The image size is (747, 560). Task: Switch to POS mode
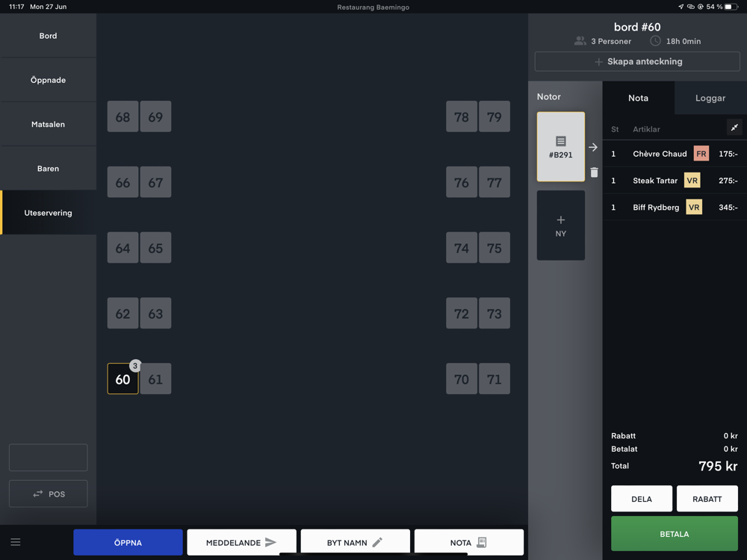tap(48, 494)
